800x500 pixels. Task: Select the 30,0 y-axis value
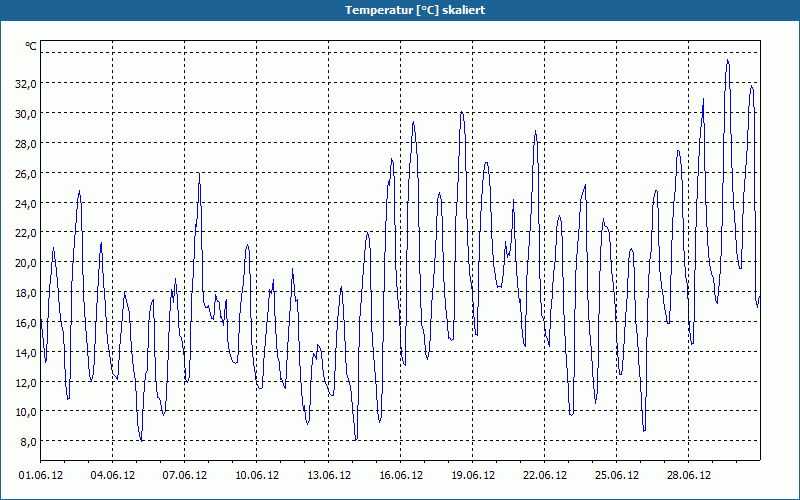point(26,114)
